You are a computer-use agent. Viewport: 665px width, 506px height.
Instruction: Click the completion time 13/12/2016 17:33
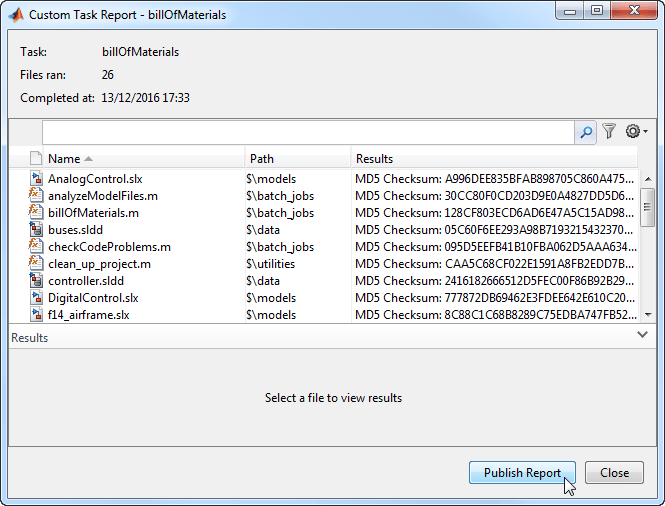point(145,98)
